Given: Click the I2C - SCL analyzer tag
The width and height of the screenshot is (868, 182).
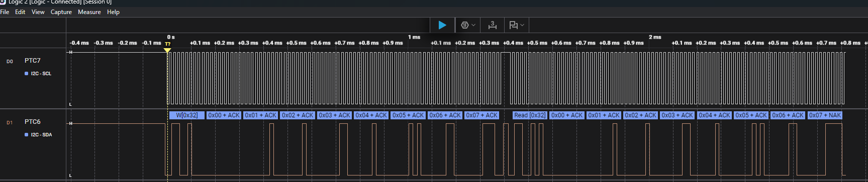Looking at the screenshot, I should [x=38, y=74].
